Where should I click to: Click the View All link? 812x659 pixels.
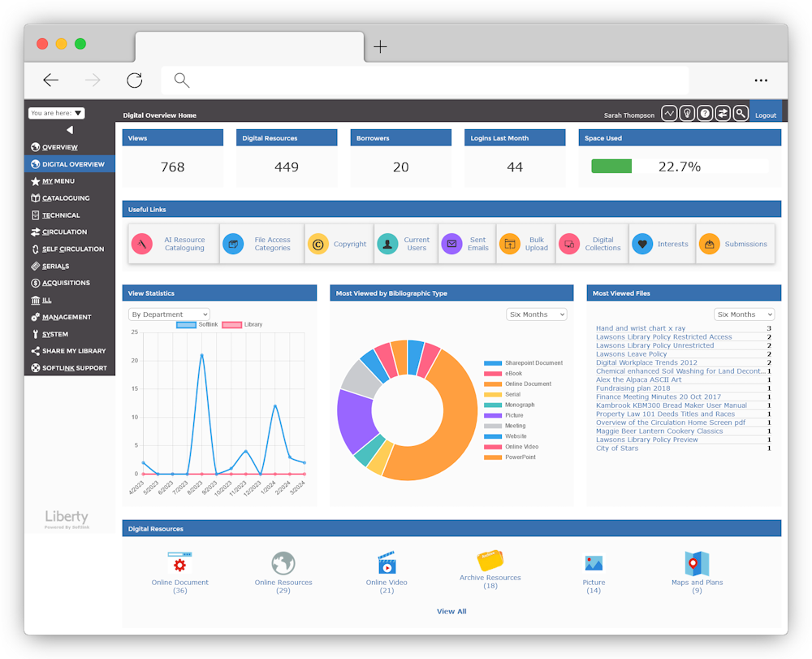coord(451,611)
